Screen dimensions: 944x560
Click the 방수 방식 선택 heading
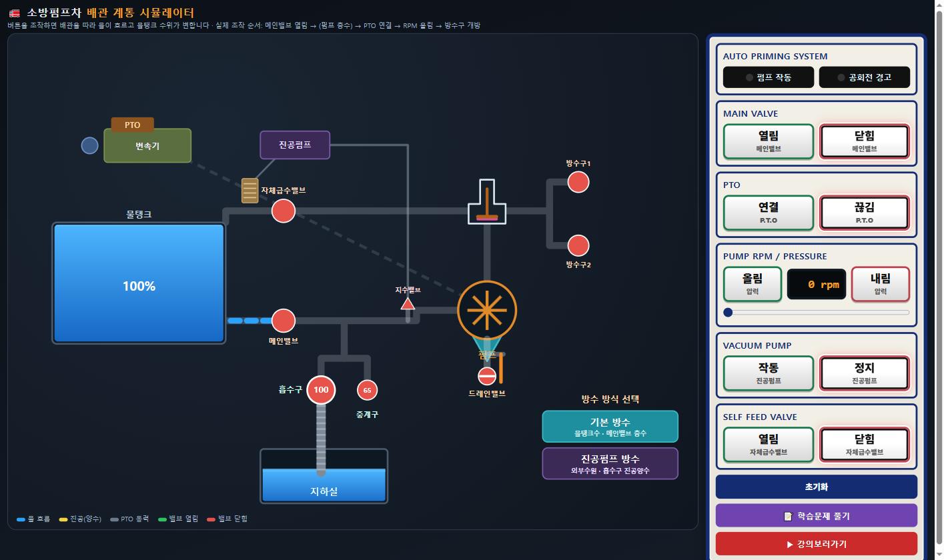[610, 399]
